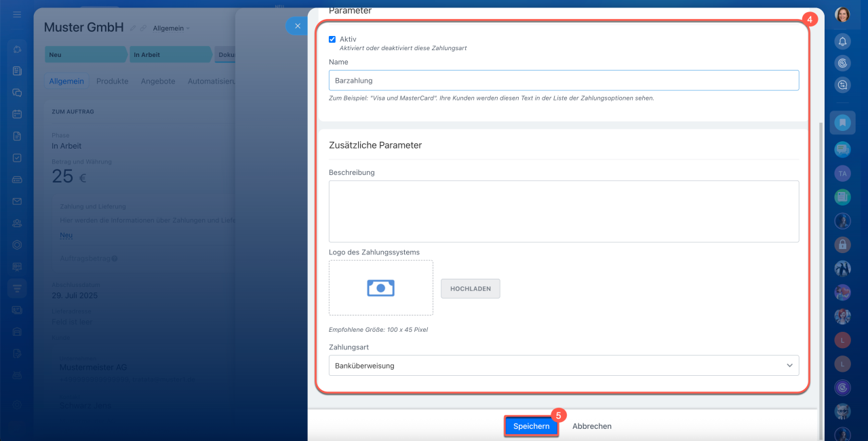868x441 pixels.
Task: Open the mail envelope icon in left sidebar
Action: pyautogui.click(x=17, y=201)
